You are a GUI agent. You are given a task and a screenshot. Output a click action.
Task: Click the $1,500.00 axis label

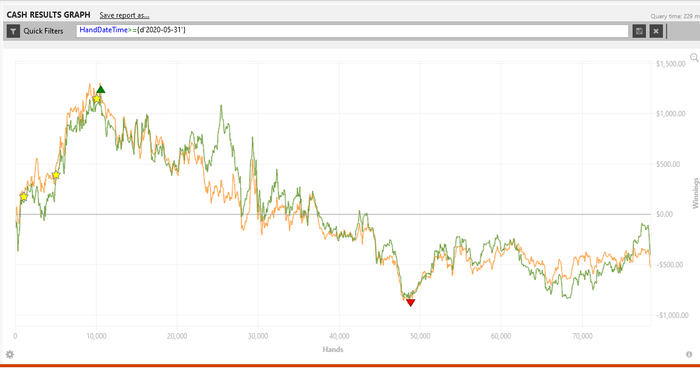coord(671,64)
